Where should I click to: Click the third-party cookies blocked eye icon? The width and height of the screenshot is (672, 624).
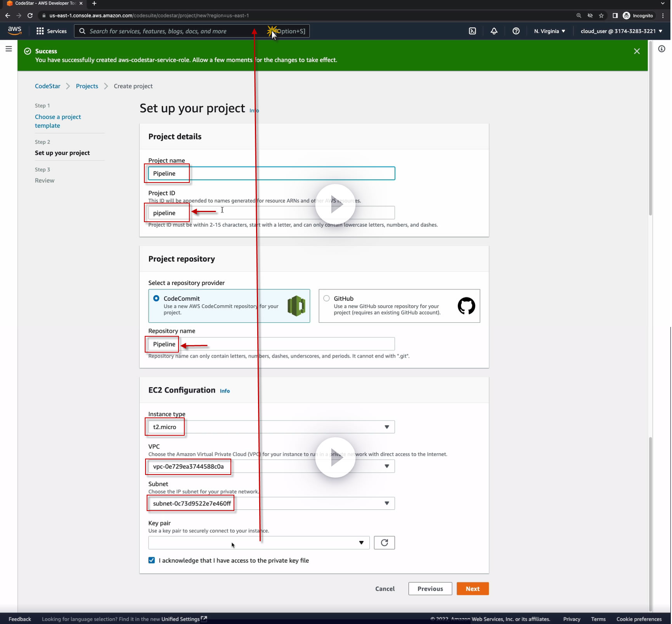point(590,16)
